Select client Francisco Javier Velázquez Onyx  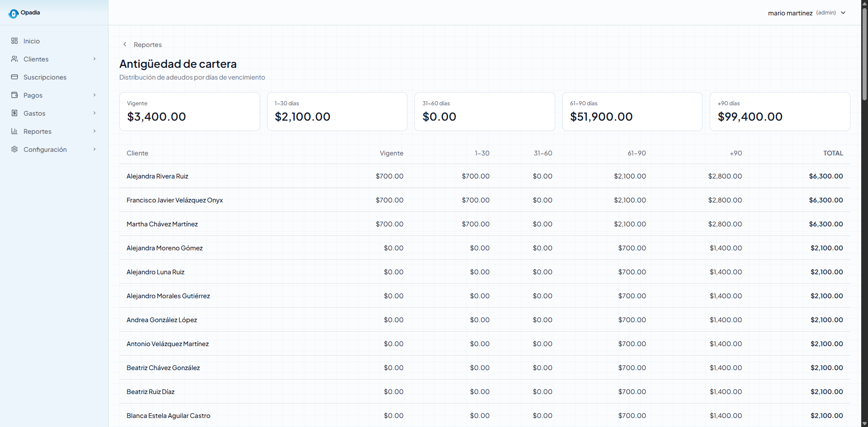(175, 200)
